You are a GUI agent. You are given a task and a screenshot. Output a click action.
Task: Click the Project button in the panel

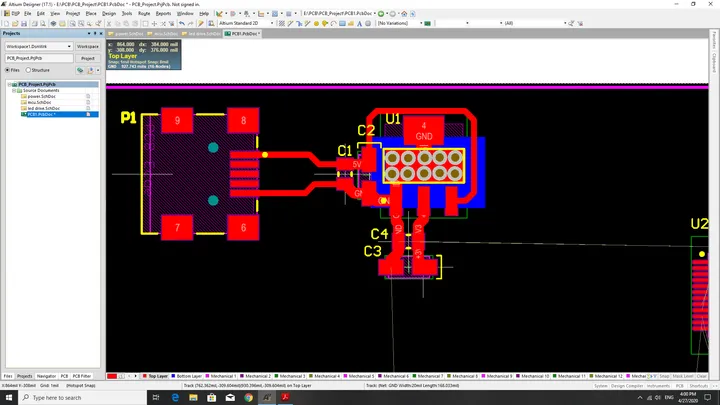tap(88, 58)
